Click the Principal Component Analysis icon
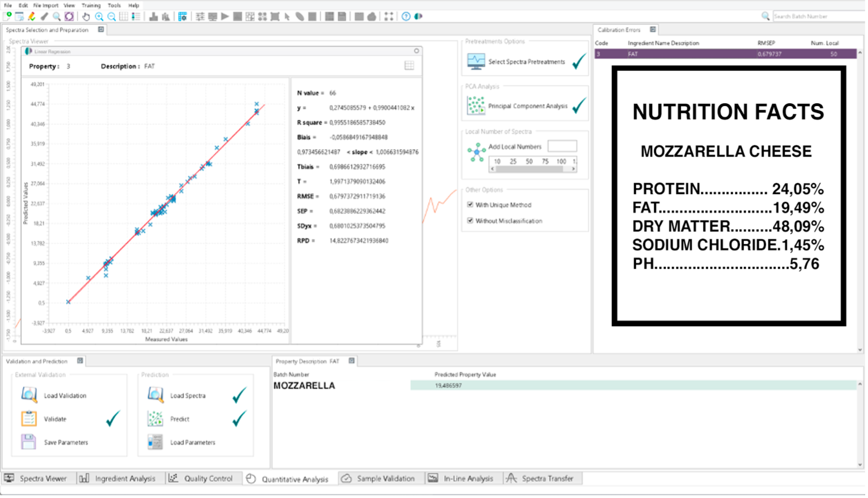Image resolution: width=868 pixels, height=498 pixels. (476, 105)
